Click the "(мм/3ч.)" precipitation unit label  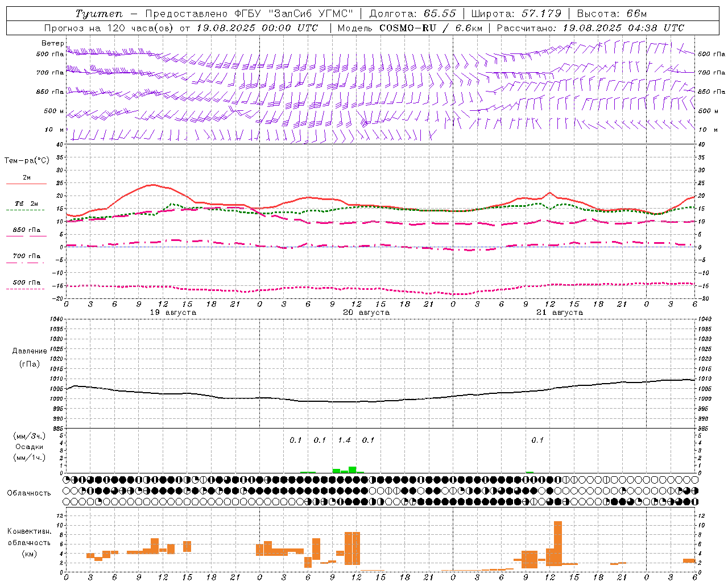point(30,436)
